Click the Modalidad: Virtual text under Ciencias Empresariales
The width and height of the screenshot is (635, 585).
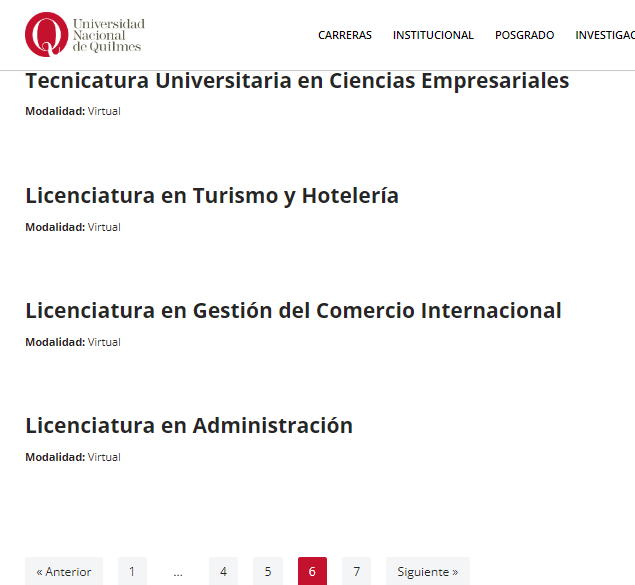pyautogui.click(x=73, y=111)
